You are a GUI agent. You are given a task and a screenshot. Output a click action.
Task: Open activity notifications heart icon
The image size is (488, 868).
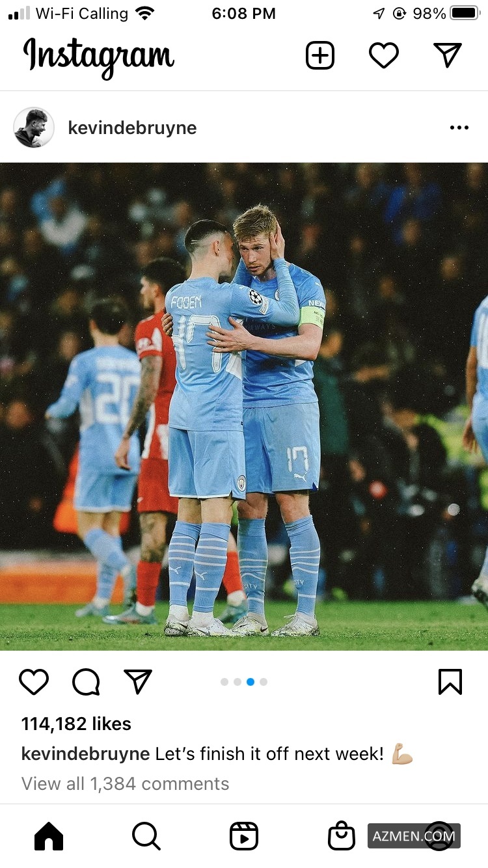tap(384, 55)
